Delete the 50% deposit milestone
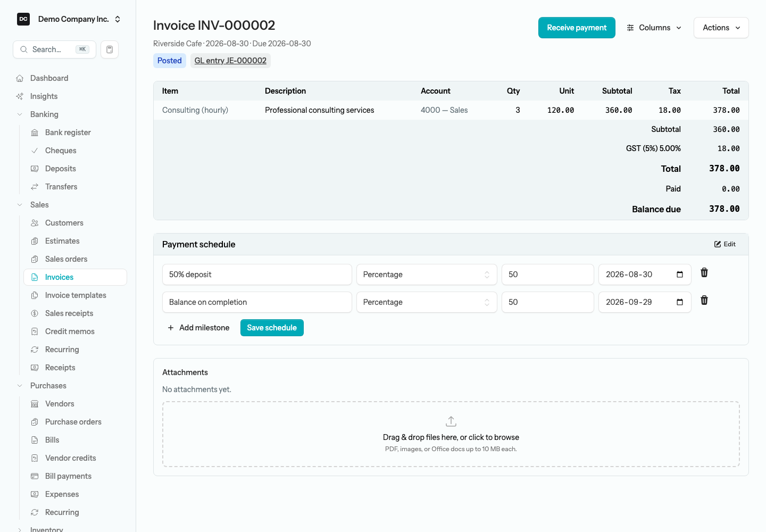This screenshot has width=766, height=532. tap(704, 272)
